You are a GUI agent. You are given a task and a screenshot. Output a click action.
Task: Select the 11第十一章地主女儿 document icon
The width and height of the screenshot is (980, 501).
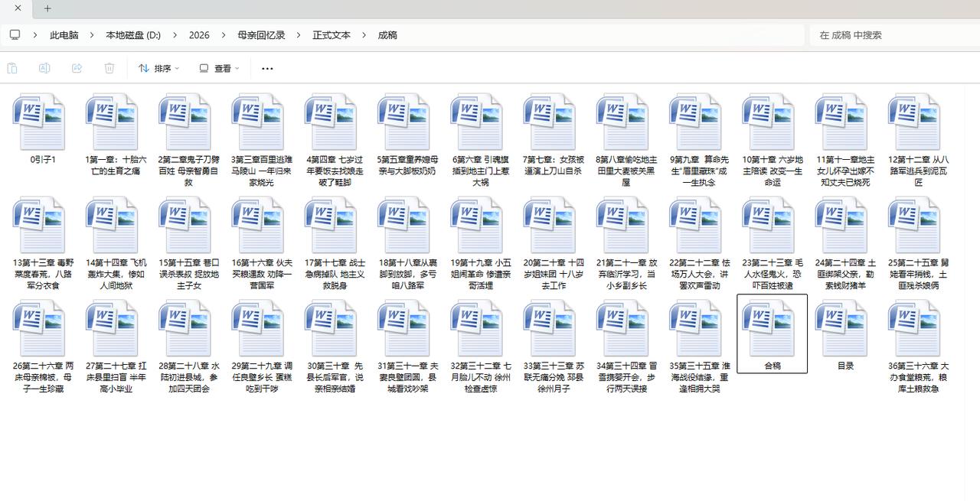click(842, 122)
